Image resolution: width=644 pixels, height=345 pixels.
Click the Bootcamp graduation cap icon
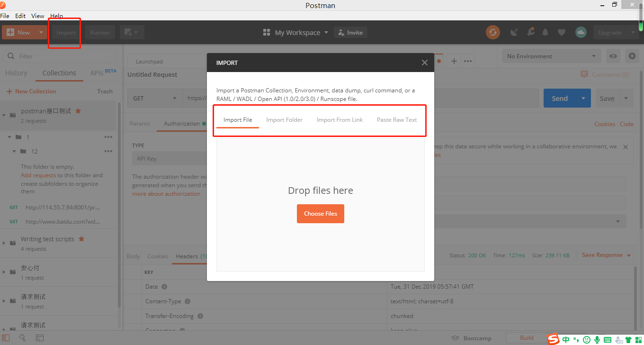pos(455,338)
